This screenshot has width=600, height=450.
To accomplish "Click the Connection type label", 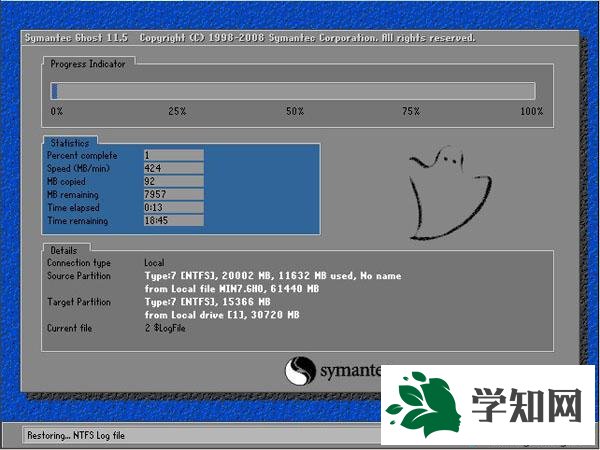I will (79, 263).
